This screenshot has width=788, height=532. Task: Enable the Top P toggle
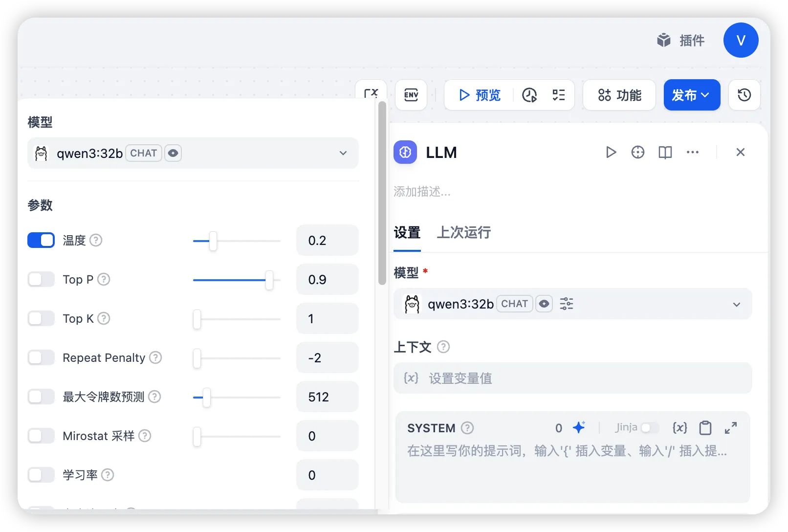(41, 279)
